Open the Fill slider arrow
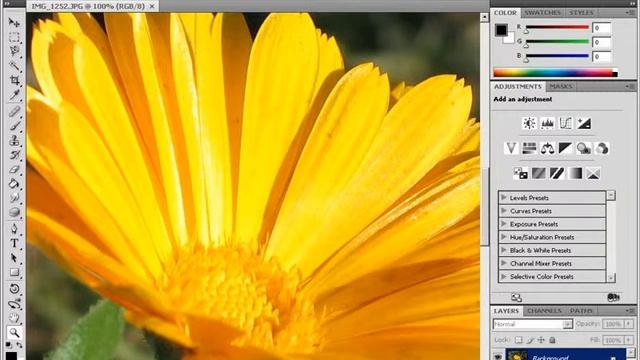The width and height of the screenshot is (640, 360). 629,340
